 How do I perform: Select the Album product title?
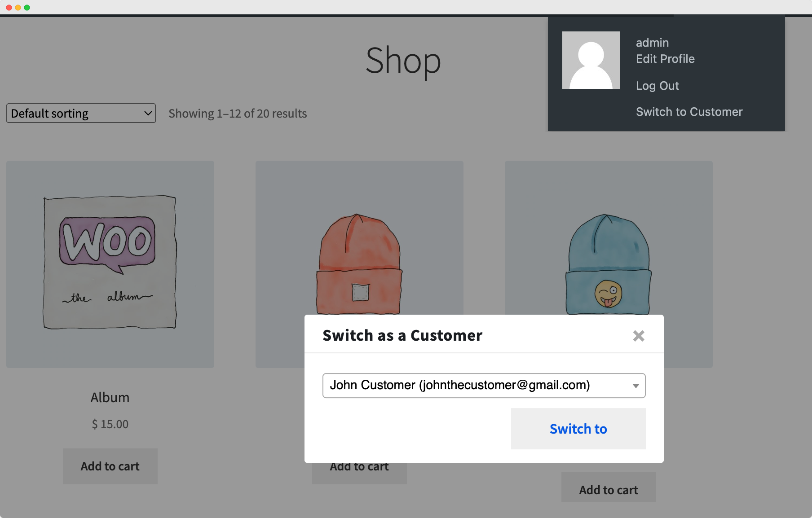pos(110,397)
